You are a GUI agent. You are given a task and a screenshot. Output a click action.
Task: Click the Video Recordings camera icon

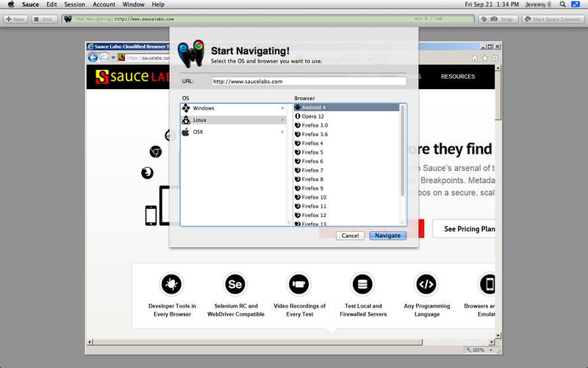tap(298, 283)
